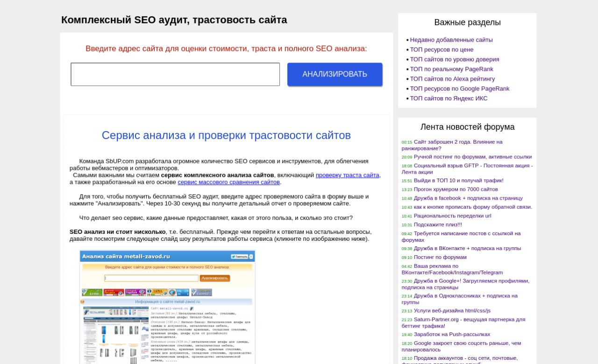The width and height of the screenshot is (598, 364).
Task: Visit ТОП сайтов по Alexa рейтингу
Action: 452,79
